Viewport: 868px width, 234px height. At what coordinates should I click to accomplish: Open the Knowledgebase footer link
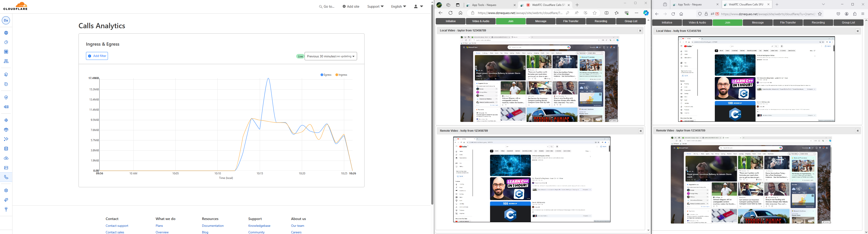coord(259,226)
